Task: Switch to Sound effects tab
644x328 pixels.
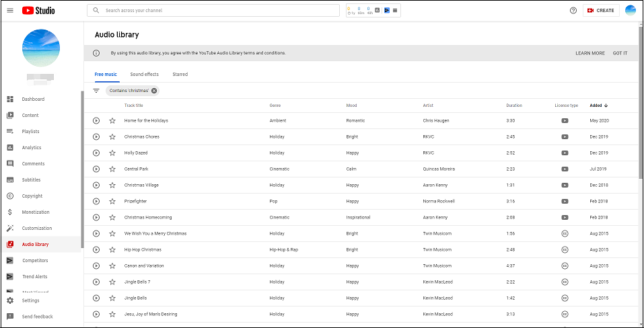Action: pyautogui.click(x=145, y=74)
